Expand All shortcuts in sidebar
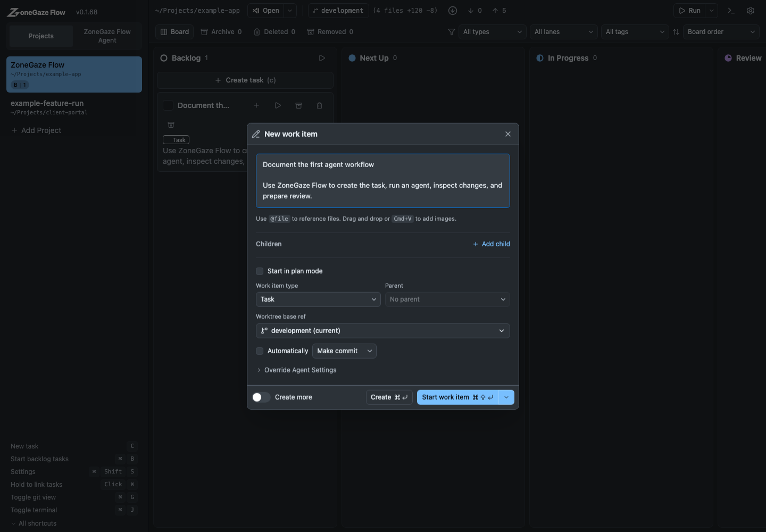This screenshot has width=766, height=532. point(34,523)
